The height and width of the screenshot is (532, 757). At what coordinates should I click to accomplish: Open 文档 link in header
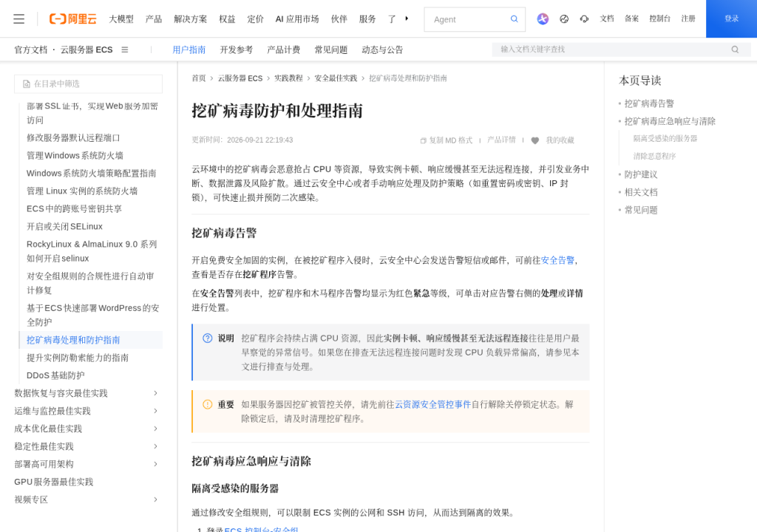tap(607, 18)
